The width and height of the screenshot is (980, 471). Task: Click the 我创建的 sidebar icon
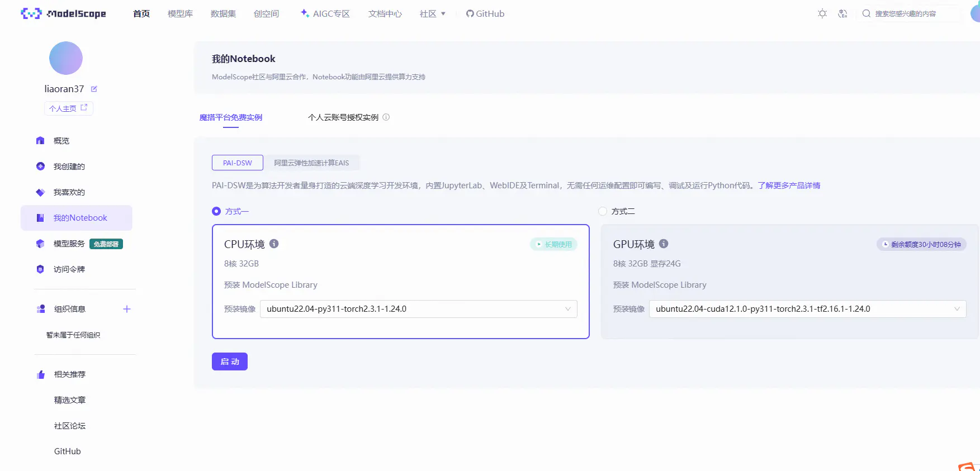tap(40, 166)
